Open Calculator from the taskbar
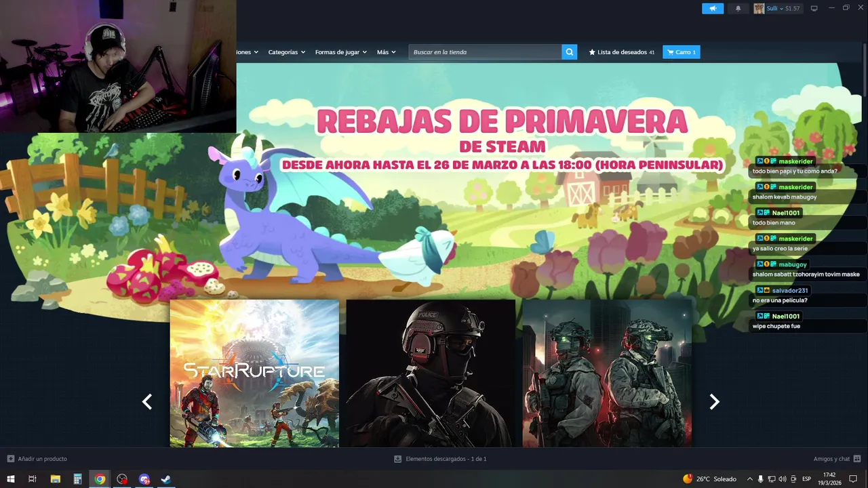This screenshot has width=868, height=488. pos(78,479)
